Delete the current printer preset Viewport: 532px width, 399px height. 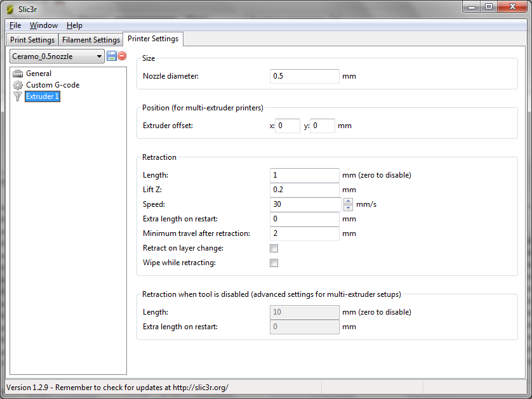(122, 56)
